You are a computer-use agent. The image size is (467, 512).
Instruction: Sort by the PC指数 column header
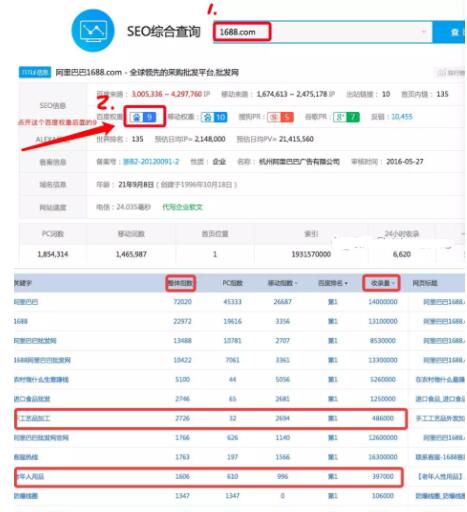pyautogui.click(x=232, y=283)
